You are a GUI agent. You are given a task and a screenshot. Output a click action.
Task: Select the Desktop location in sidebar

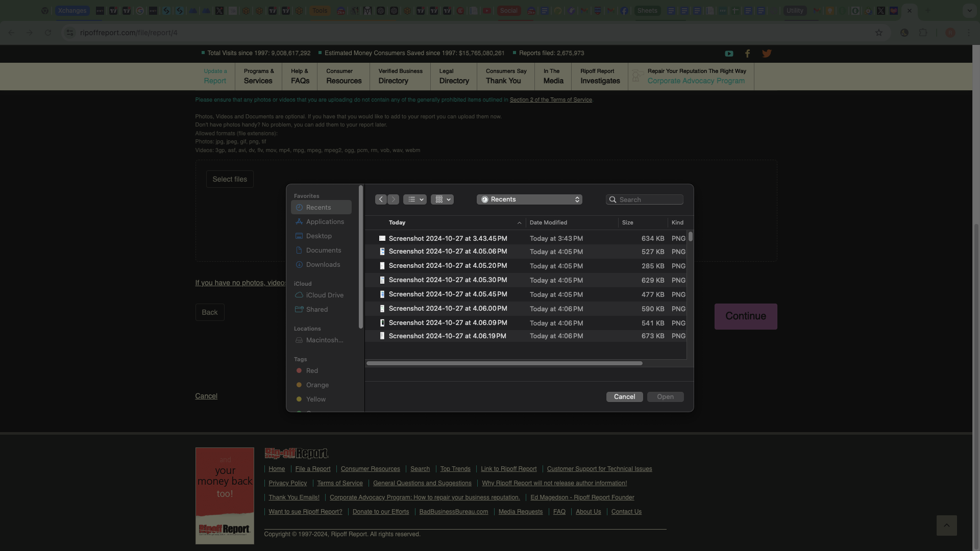click(319, 236)
